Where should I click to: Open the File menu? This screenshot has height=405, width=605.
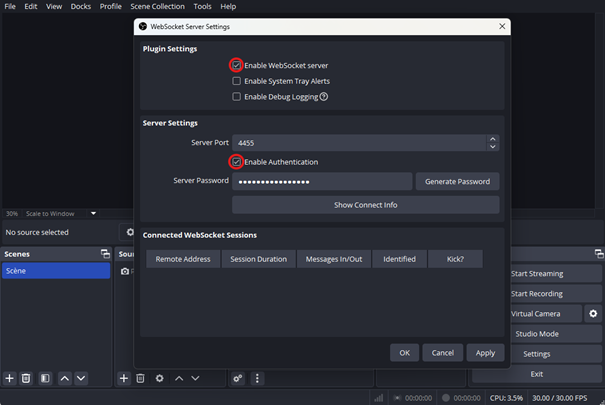point(10,7)
